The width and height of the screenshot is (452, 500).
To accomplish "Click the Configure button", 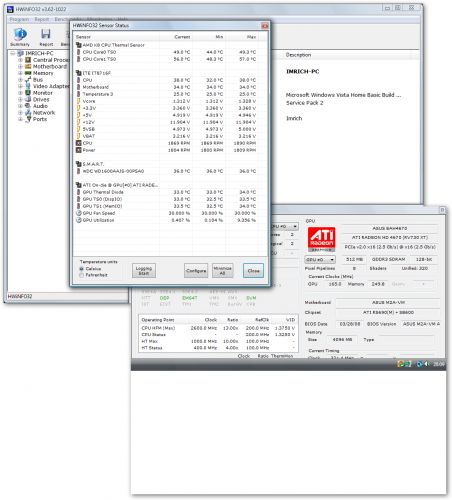I will tap(196, 271).
